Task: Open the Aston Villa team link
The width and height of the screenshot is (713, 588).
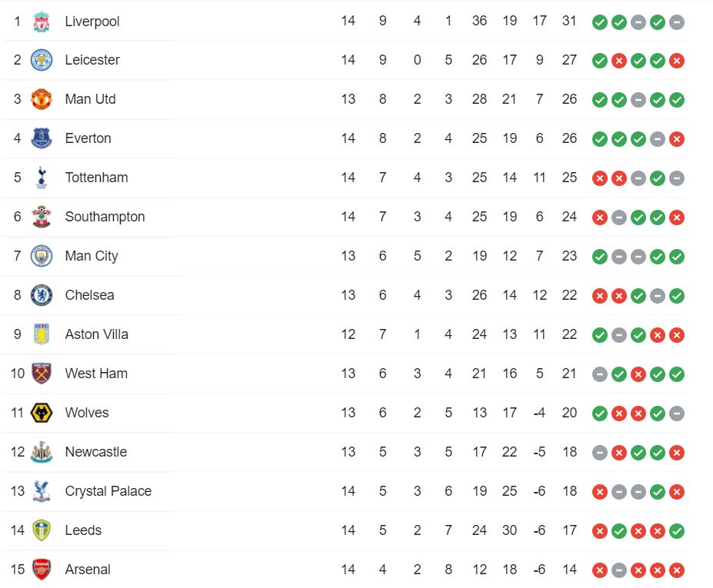Action: (96, 334)
